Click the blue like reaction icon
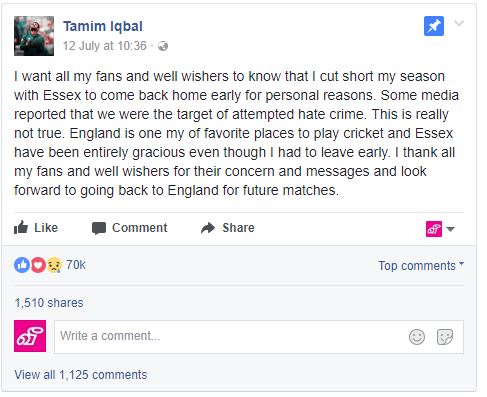 point(22,265)
